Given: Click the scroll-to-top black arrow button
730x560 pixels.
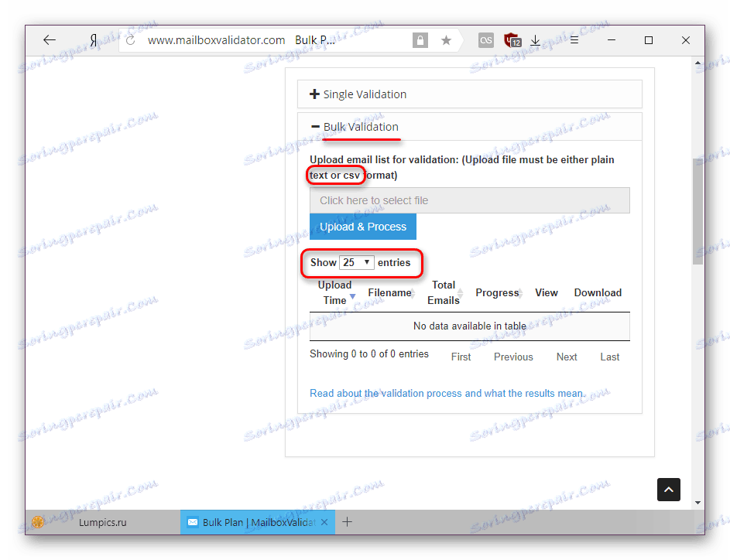Looking at the screenshot, I should point(669,490).
